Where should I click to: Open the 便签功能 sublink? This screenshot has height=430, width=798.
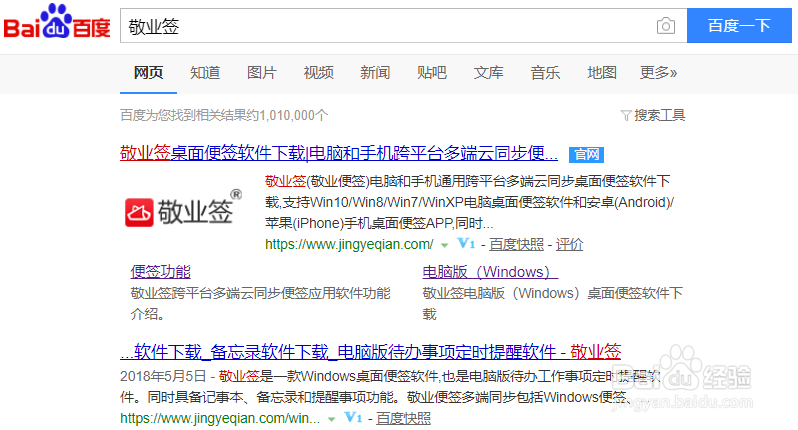coord(160,272)
